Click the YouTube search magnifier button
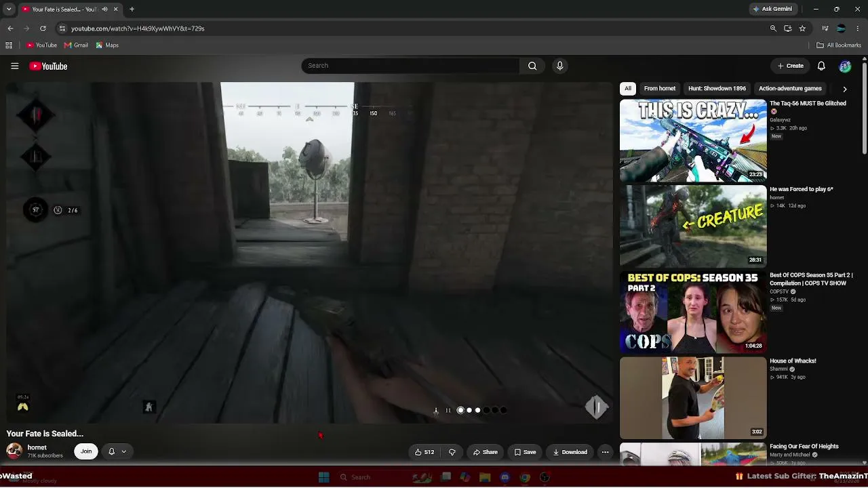 [532, 66]
